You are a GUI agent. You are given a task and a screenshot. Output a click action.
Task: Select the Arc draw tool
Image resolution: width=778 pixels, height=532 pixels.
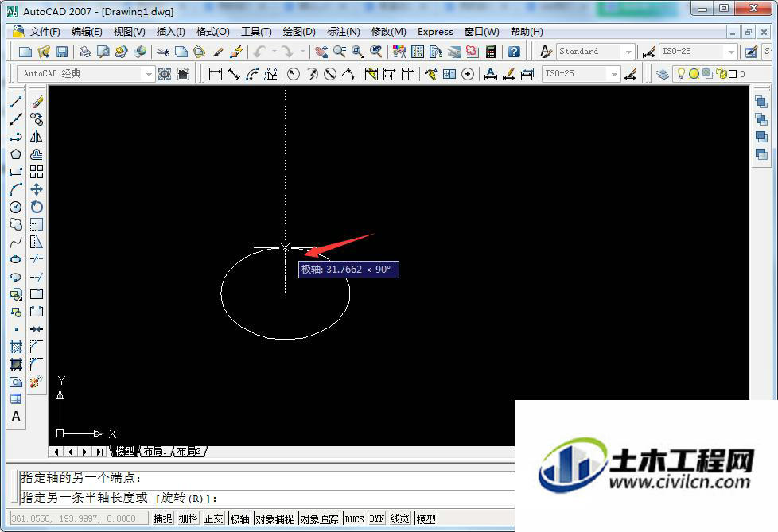[x=16, y=189]
